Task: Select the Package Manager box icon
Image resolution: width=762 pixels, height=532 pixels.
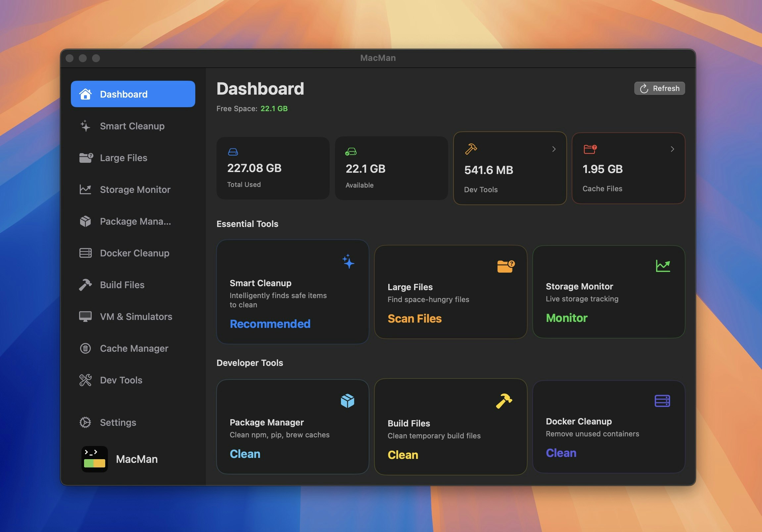Action: [x=86, y=221]
